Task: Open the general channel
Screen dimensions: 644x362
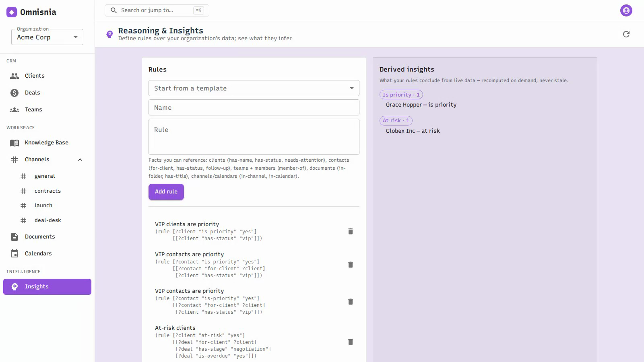Action: [47, 176]
